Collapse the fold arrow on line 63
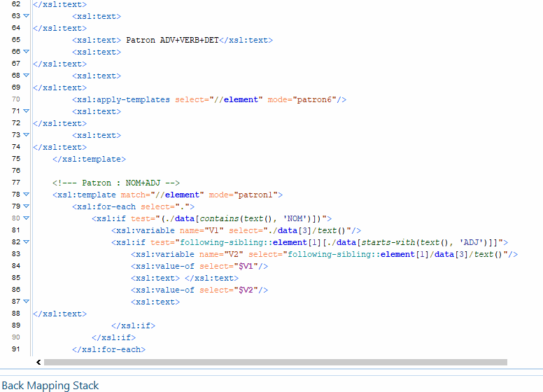Image resolution: width=543 pixels, height=392 pixels. (x=26, y=16)
